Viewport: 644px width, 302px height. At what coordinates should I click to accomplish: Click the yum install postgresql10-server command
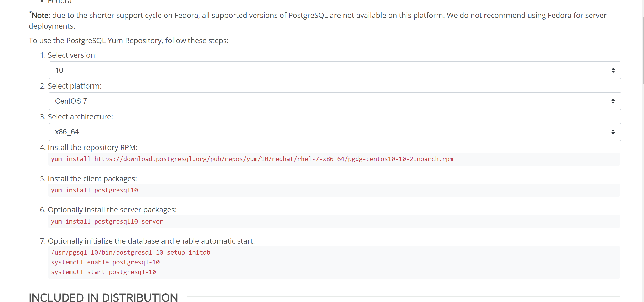click(x=107, y=221)
